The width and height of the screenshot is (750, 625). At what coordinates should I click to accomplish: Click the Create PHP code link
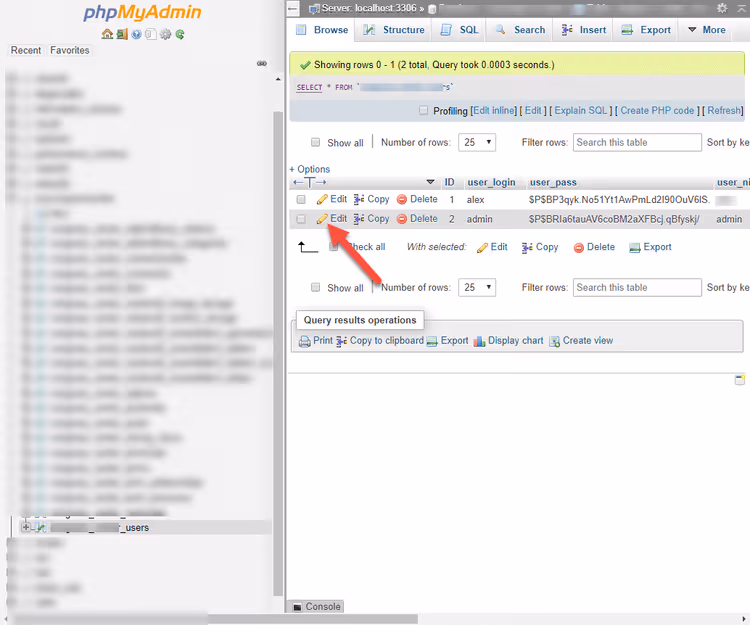[x=657, y=110]
